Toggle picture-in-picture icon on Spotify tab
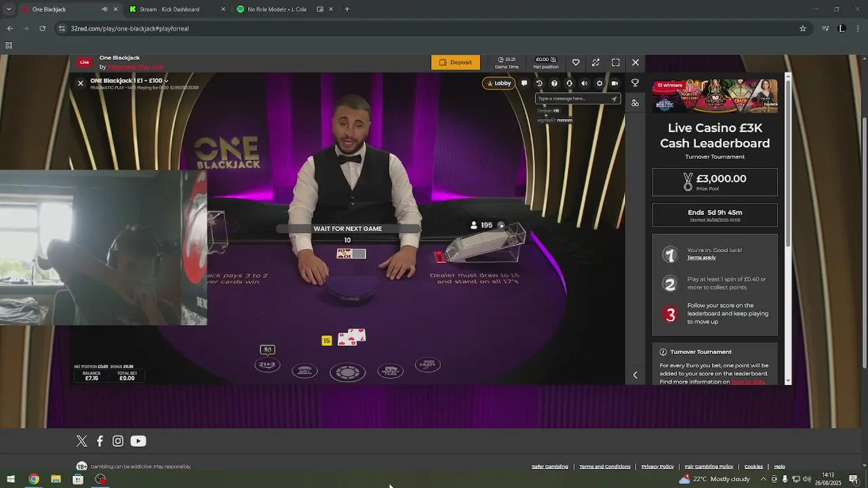 (320, 9)
